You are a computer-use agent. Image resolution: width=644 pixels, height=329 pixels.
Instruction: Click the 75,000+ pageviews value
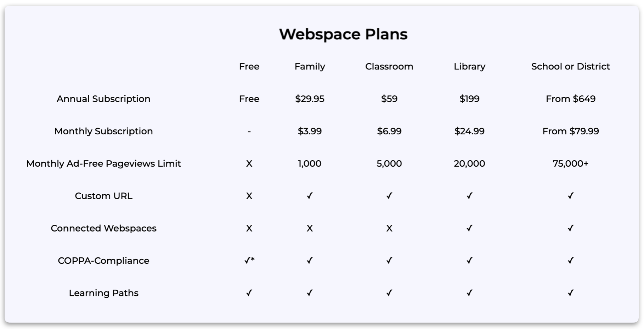tap(570, 163)
